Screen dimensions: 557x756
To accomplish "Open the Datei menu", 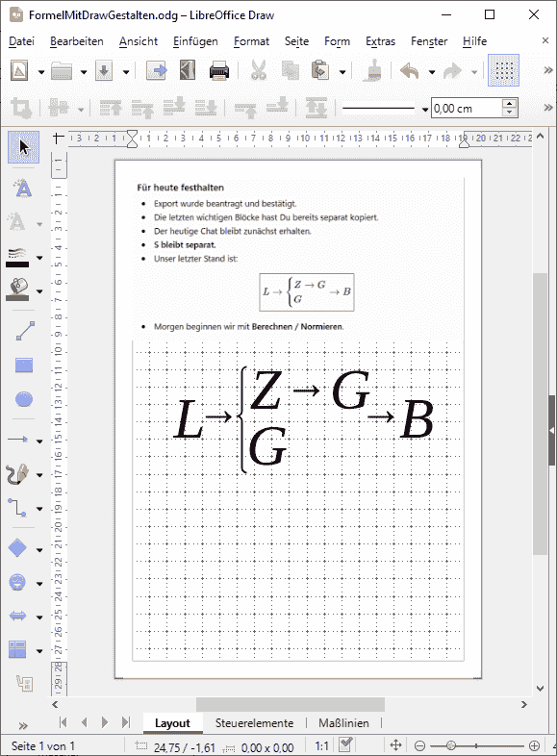I will 22,41.
